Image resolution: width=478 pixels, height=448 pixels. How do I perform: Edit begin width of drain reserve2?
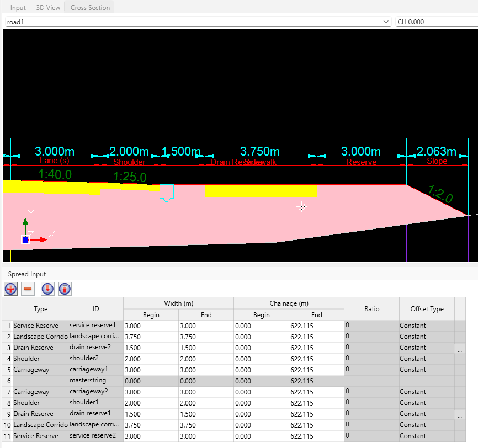(x=151, y=348)
